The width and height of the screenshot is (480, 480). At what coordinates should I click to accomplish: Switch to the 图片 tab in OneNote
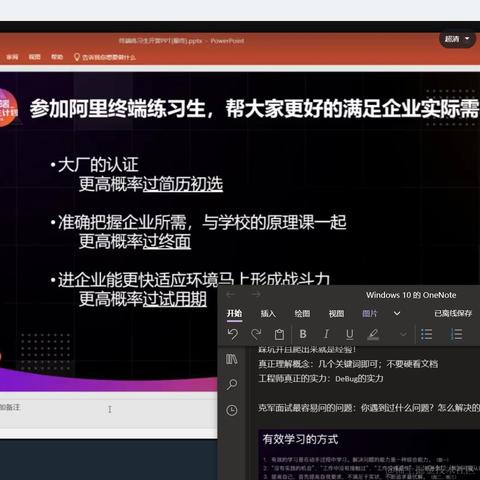[369, 313]
